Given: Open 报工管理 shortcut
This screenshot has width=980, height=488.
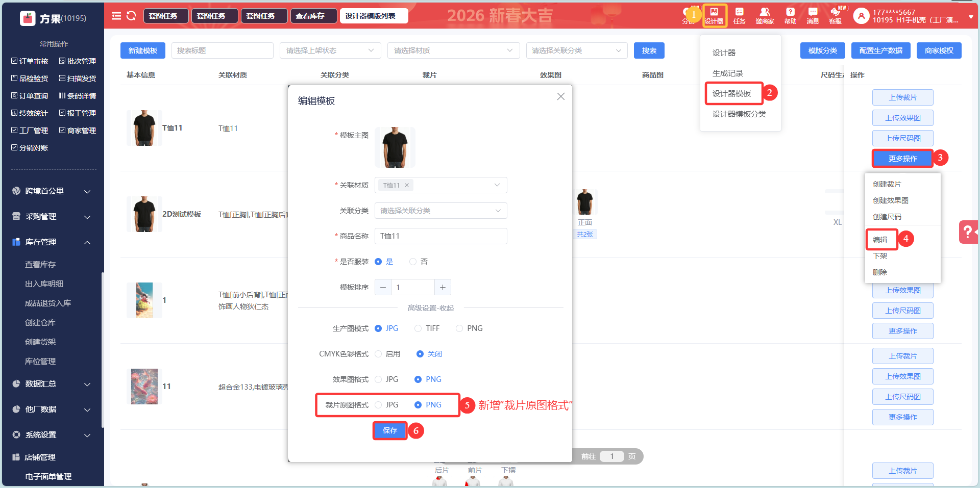Looking at the screenshot, I should 78,113.
